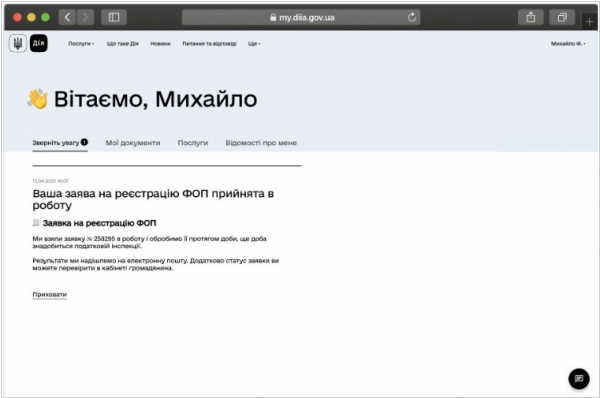
Task: Click the Заявка на реєстрацію ФОП title
Action: 99,223
